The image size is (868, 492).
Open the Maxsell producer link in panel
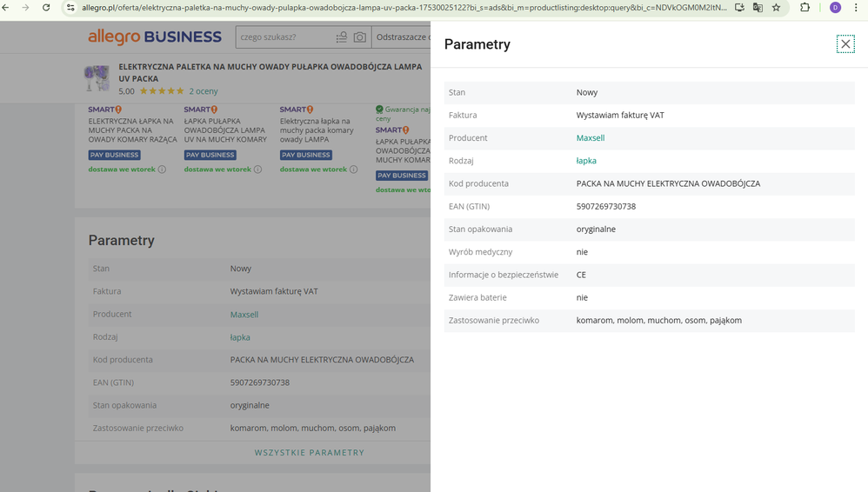tap(590, 138)
